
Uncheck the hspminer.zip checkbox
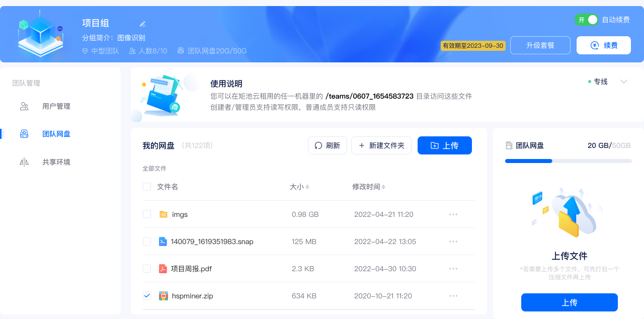pyautogui.click(x=147, y=296)
